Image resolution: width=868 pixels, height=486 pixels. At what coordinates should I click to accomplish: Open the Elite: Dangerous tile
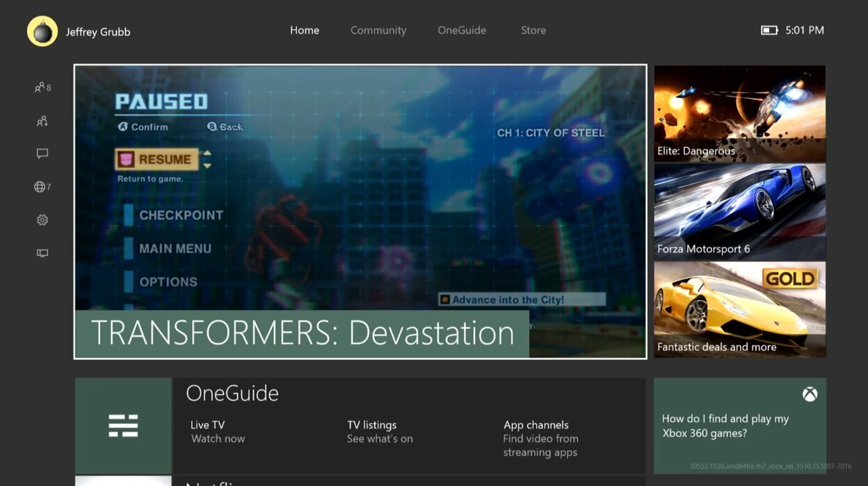click(740, 113)
